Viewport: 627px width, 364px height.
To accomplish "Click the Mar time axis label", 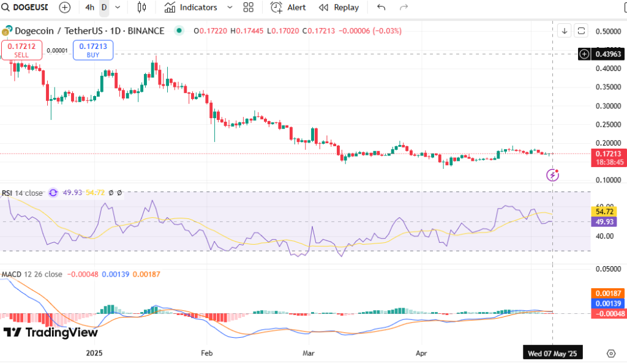I will pos(309,353).
